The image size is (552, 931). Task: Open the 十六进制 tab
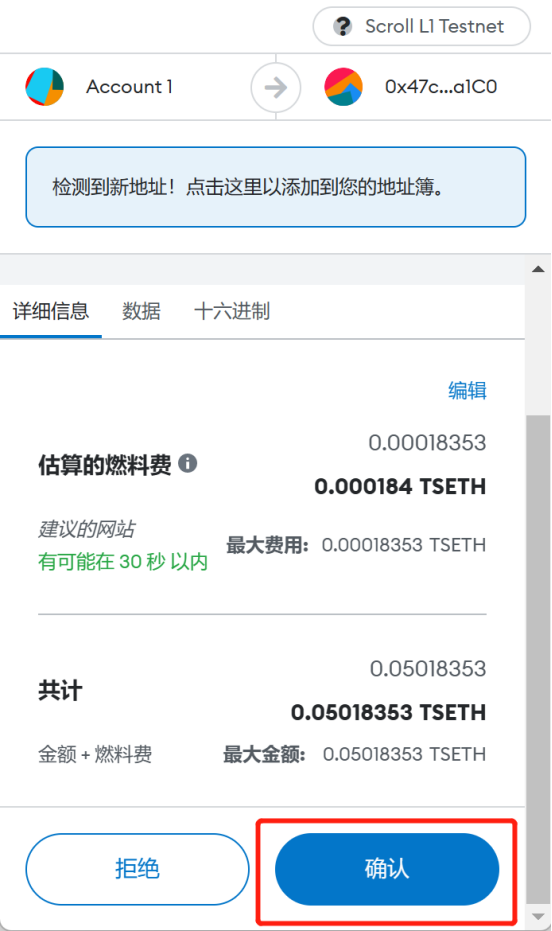pos(232,311)
